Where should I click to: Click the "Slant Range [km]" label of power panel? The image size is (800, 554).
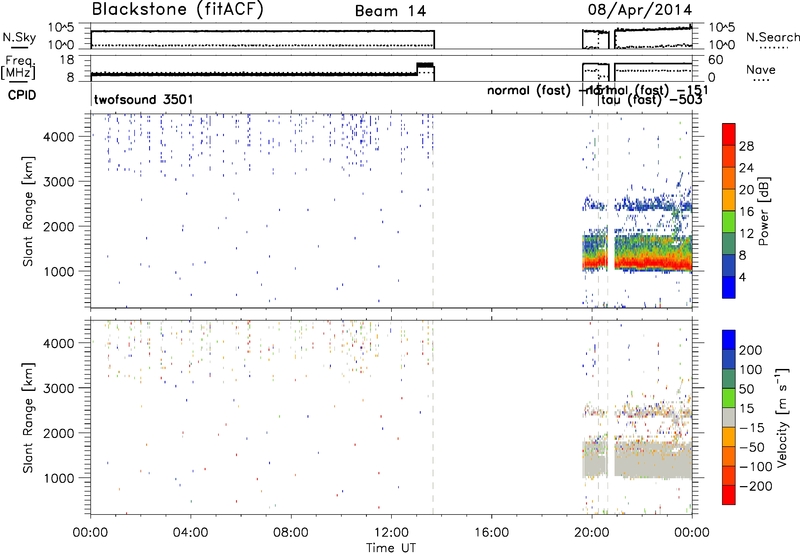click(x=28, y=211)
